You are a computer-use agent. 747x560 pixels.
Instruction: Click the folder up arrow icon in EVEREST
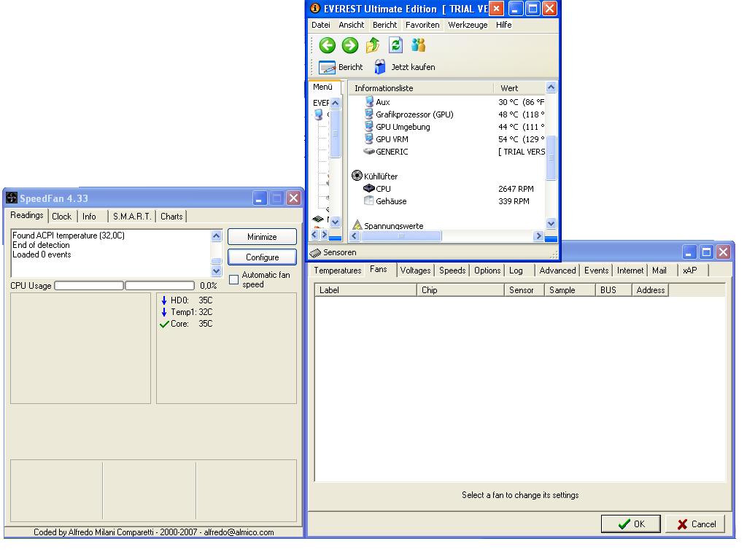[x=373, y=45]
